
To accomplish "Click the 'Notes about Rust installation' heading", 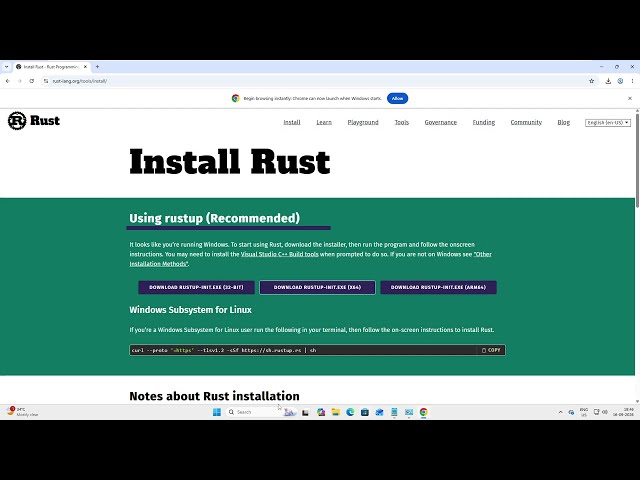I will [214, 396].
